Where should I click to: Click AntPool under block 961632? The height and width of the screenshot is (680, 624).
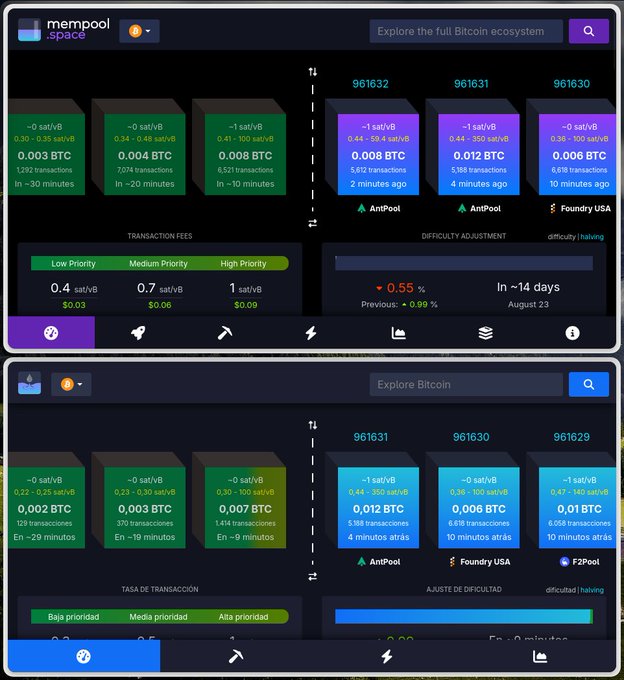point(379,209)
